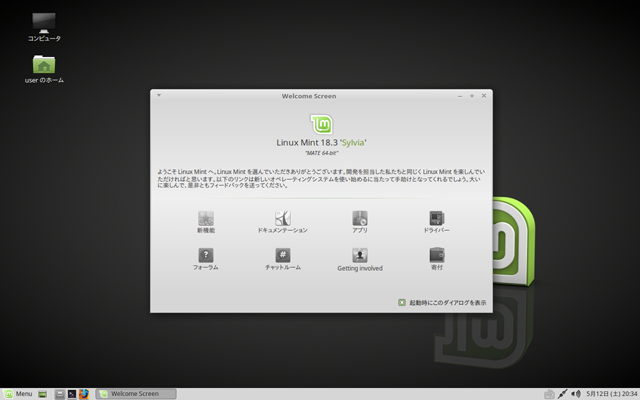This screenshot has width=640, height=400.
Task: Open the window menu arrow in Welcome Screen titlebar
Action: 159,96
